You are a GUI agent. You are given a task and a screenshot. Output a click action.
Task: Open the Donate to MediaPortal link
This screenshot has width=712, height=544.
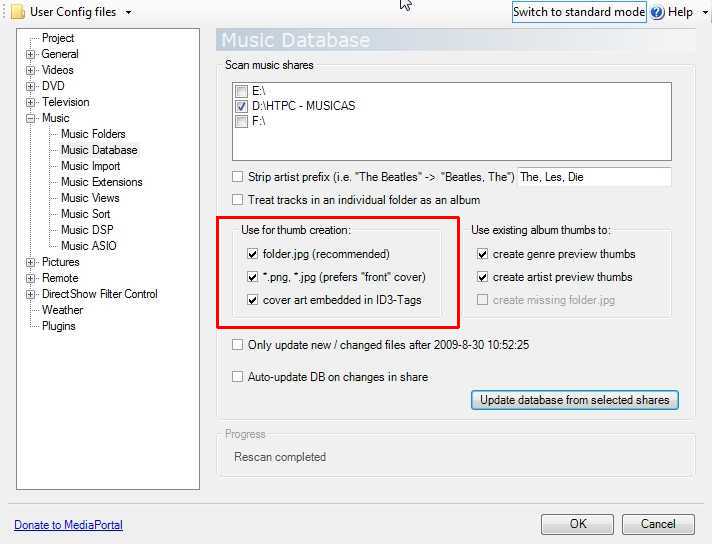[x=68, y=525]
